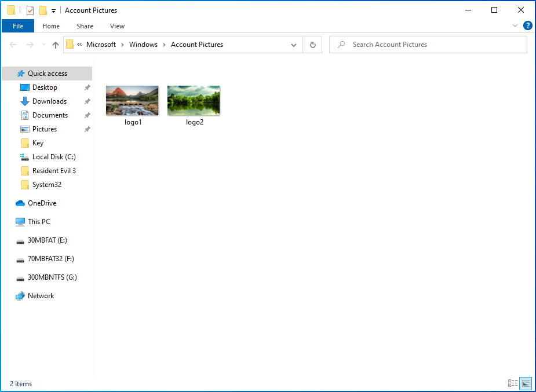Click Windows in the address breadcrumb
The image size is (536, 392).
pos(143,45)
